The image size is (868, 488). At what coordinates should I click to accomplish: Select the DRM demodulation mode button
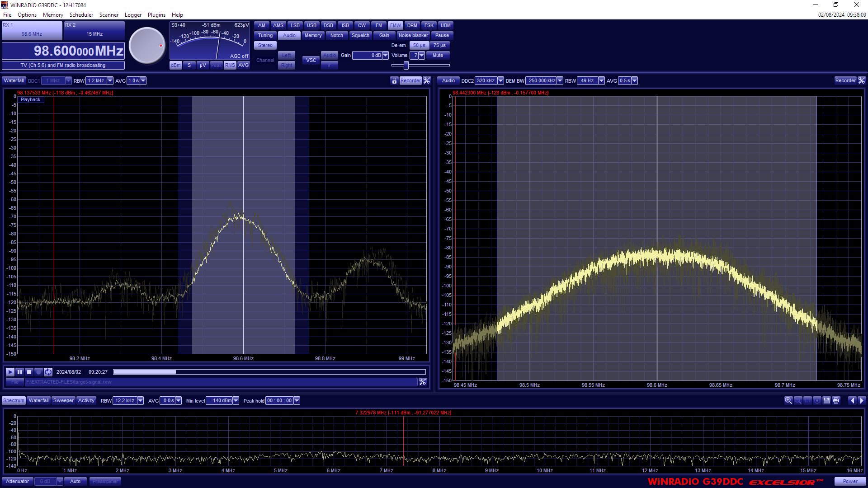412,25
